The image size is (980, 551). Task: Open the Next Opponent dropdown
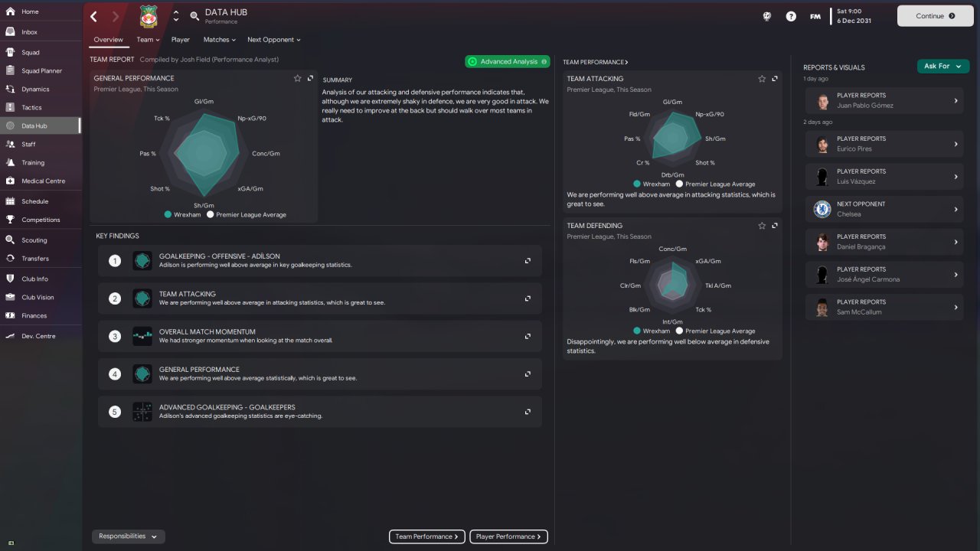point(273,40)
